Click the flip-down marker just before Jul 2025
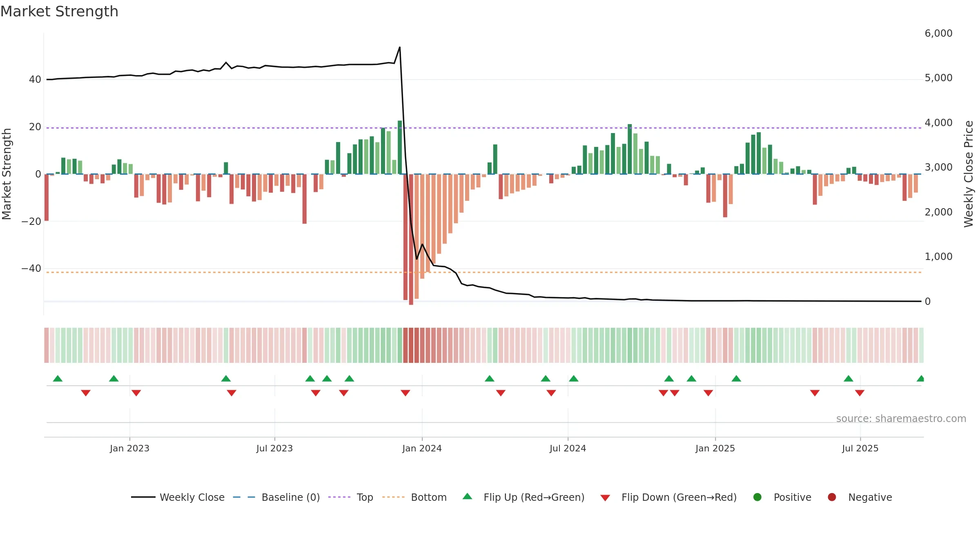The height and width of the screenshot is (551, 980). (x=860, y=393)
